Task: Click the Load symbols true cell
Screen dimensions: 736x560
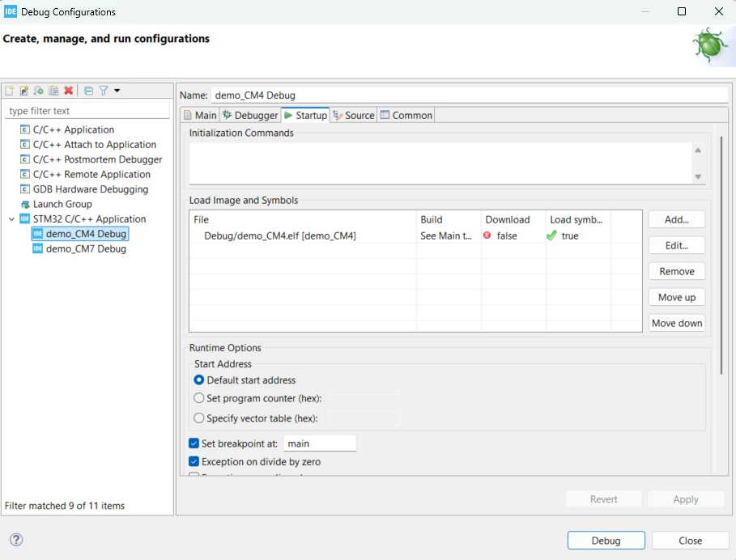Action: point(578,236)
